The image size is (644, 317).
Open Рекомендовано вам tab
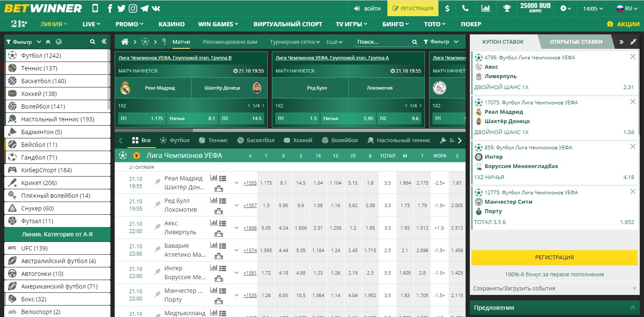(x=230, y=42)
